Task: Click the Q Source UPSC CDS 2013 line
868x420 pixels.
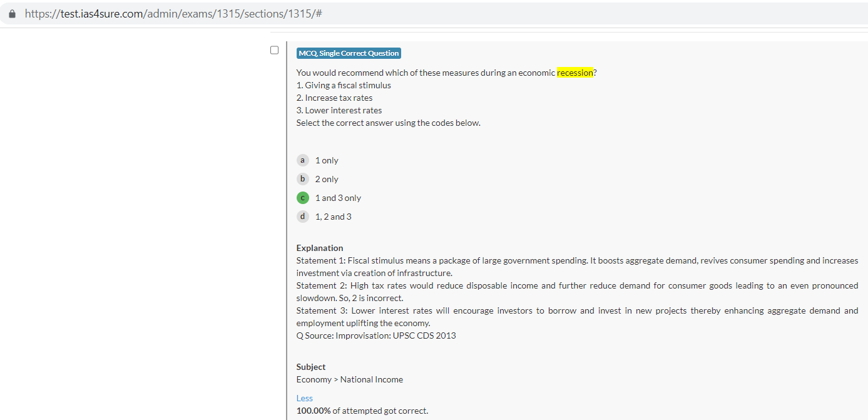Action: (x=375, y=335)
